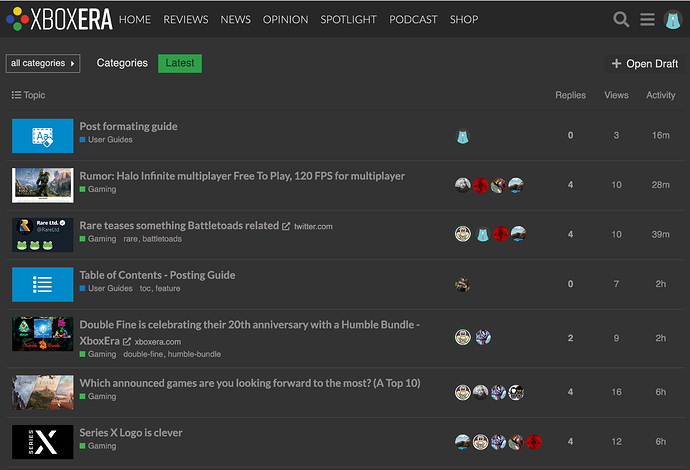690x470 pixels.
Task: Click Rare Ltd. tweet thumbnail image
Action: coord(43,235)
